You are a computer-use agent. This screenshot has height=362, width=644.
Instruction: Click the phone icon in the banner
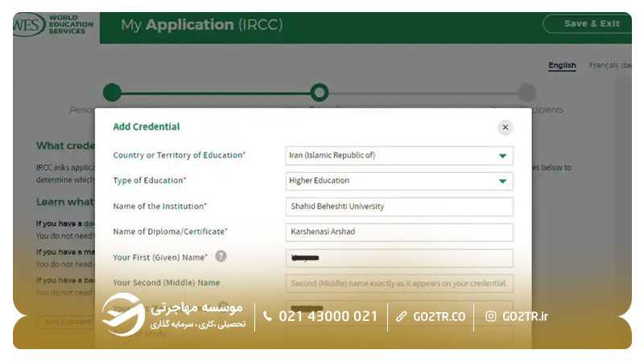point(268,316)
